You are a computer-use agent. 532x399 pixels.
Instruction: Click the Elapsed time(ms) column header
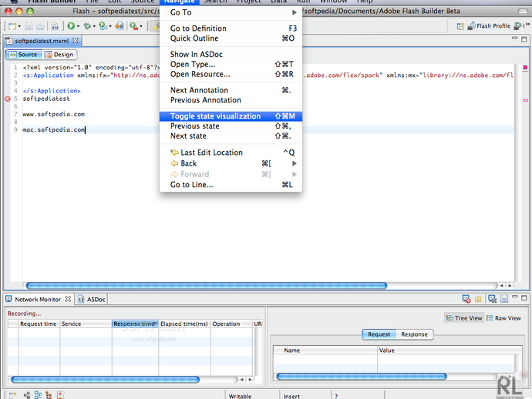[x=184, y=324]
